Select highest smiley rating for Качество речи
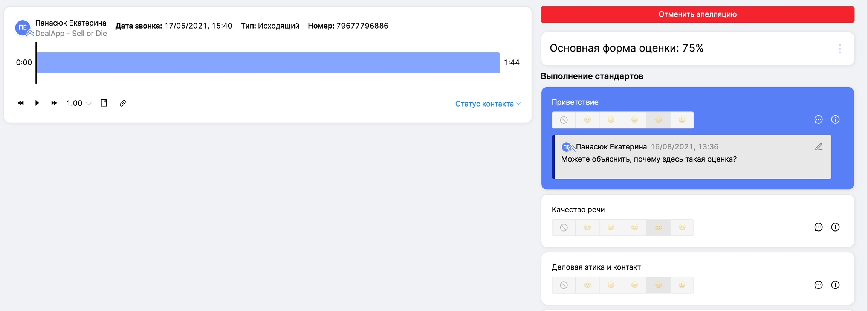Screen dimensions: 868x311 pyautogui.click(x=682, y=227)
